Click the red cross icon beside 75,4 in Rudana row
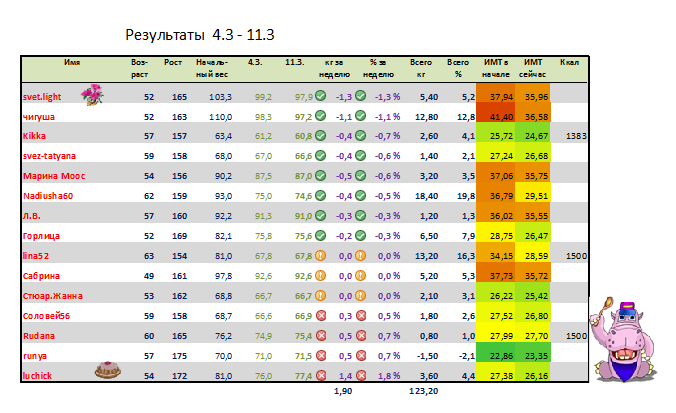Image resolution: width=676 pixels, height=413 pixels. (321, 335)
